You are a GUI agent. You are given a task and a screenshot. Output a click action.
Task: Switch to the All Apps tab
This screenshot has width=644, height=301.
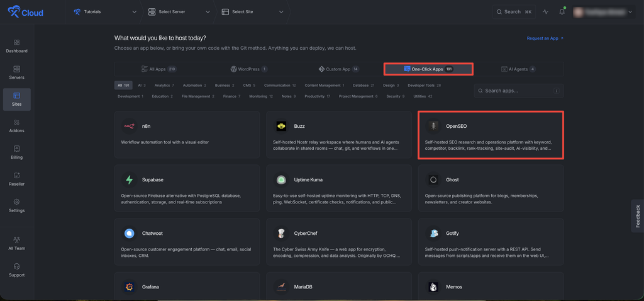(x=159, y=69)
